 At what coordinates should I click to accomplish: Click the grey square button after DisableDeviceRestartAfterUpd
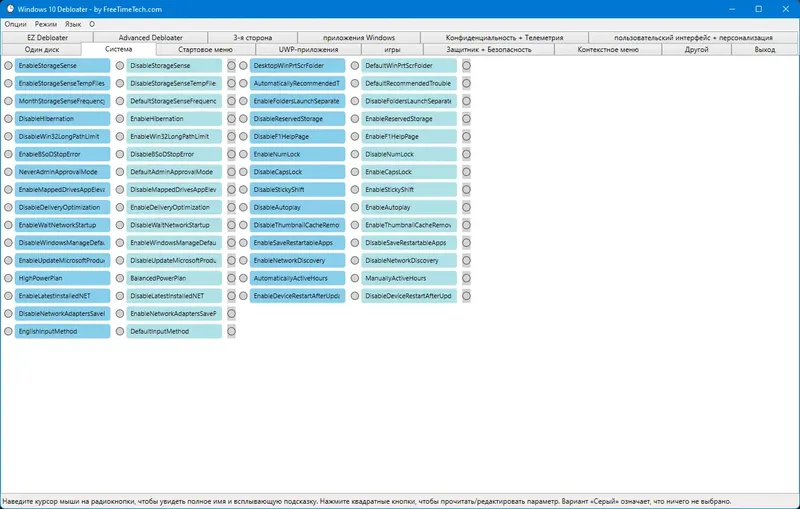(x=466, y=296)
